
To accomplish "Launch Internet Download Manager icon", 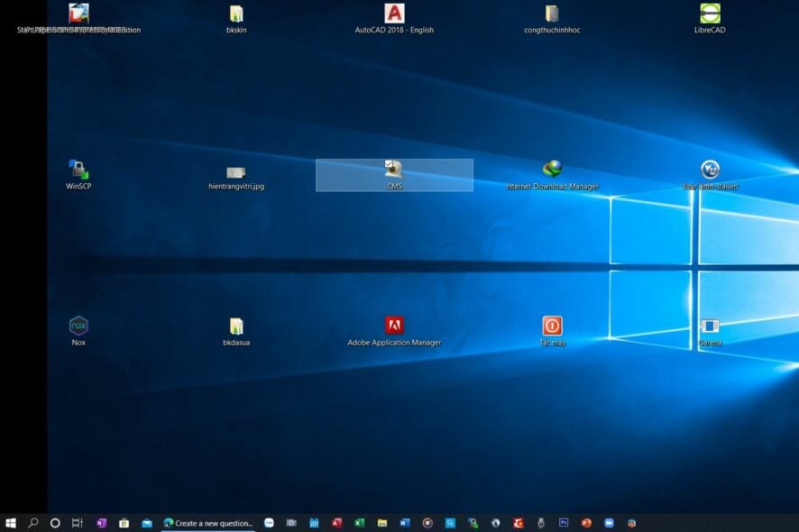I will [552, 170].
